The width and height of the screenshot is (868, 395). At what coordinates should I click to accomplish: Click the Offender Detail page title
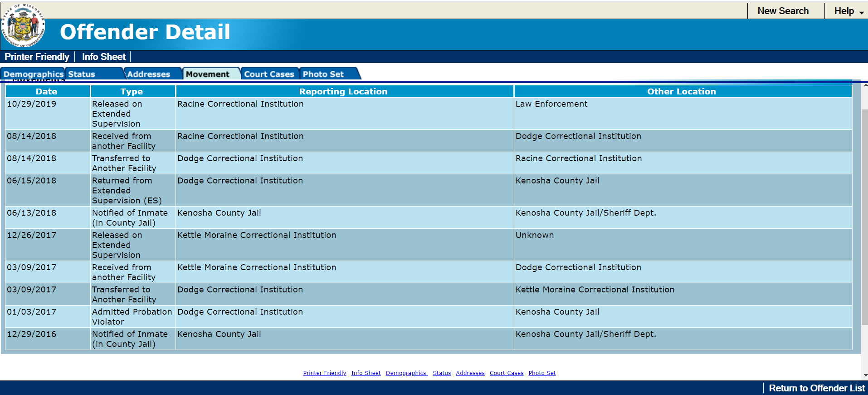click(x=145, y=32)
